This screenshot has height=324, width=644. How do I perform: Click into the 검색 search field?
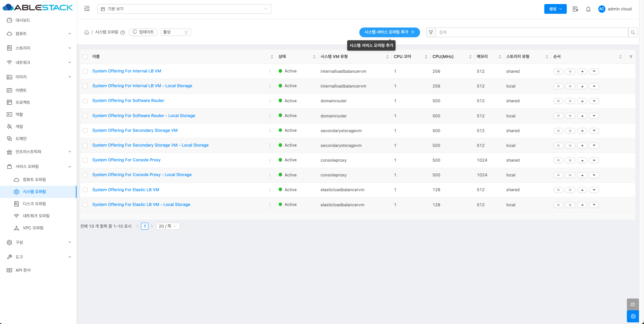click(x=531, y=33)
